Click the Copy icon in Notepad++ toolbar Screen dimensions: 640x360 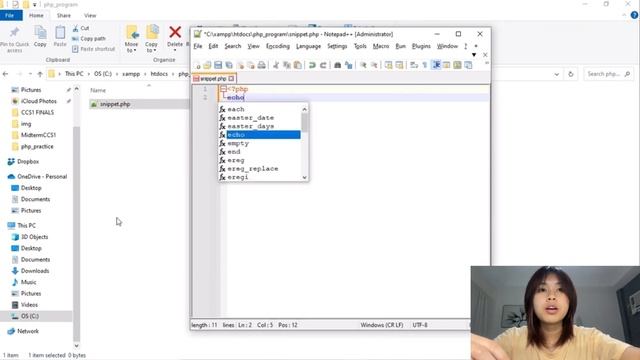click(x=287, y=65)
